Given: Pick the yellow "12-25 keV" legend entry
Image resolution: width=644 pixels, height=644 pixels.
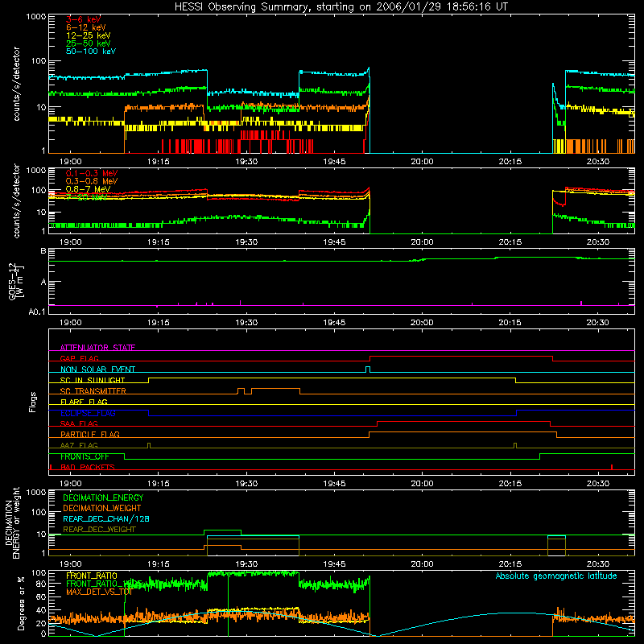Looking at the screenshot, I should (89, 35).
